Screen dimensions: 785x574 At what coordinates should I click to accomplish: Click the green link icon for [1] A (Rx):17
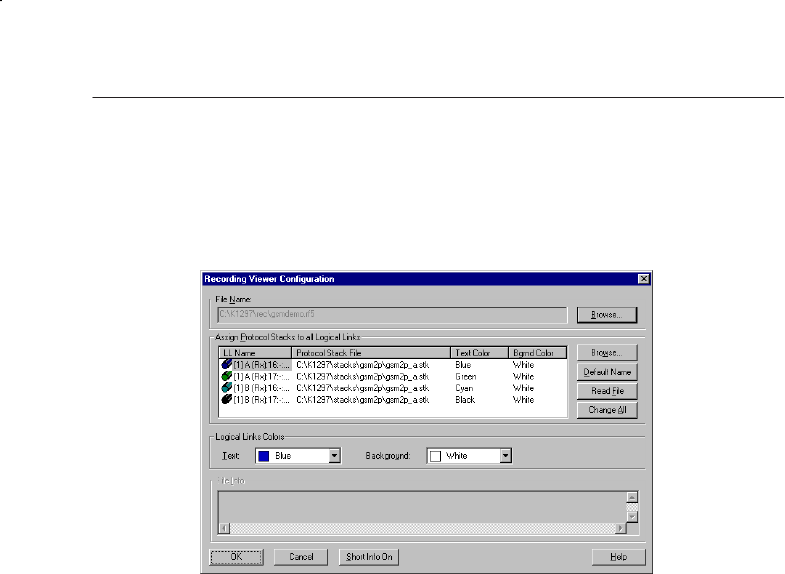(226, 376)
